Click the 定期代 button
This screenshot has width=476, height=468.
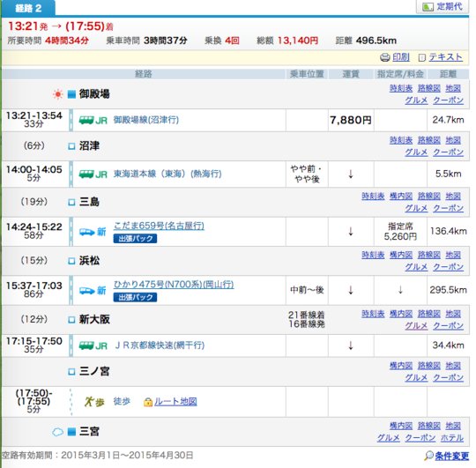[x=443, y=6]
